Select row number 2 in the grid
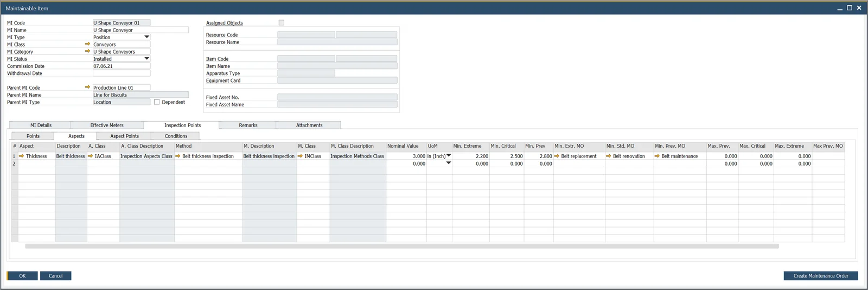The width and height of the screenshot is (868, 290). point(15,163)
